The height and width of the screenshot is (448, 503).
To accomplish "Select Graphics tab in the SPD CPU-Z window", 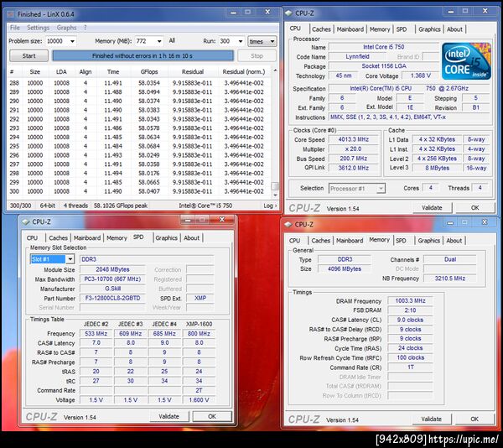I will click(x=166, y=237).
